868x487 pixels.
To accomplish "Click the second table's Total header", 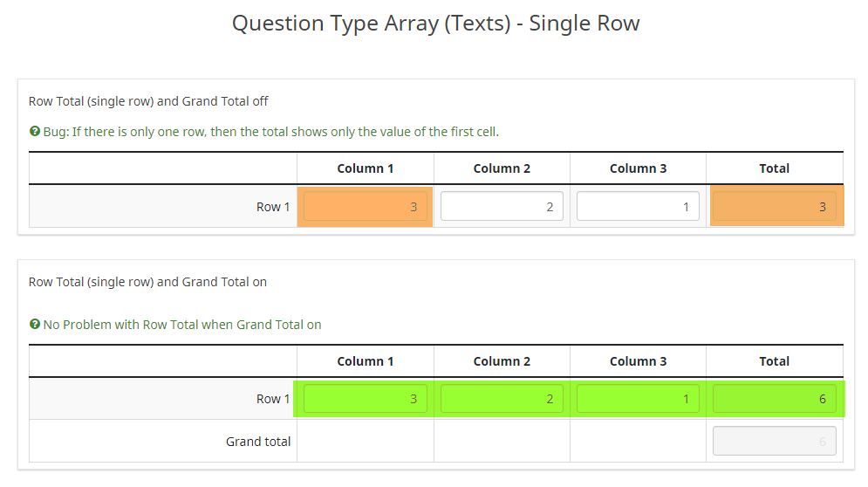I will point(775,361).
